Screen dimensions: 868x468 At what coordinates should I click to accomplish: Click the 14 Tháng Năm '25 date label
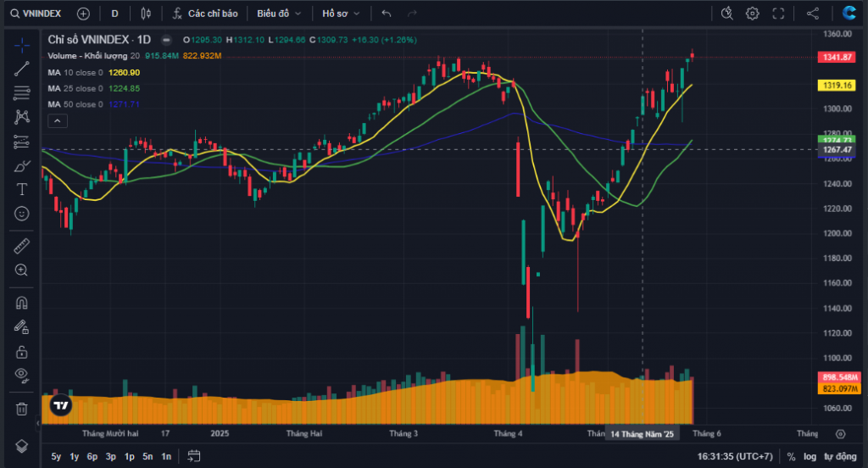pyautogui.click(x=643, y=434)
